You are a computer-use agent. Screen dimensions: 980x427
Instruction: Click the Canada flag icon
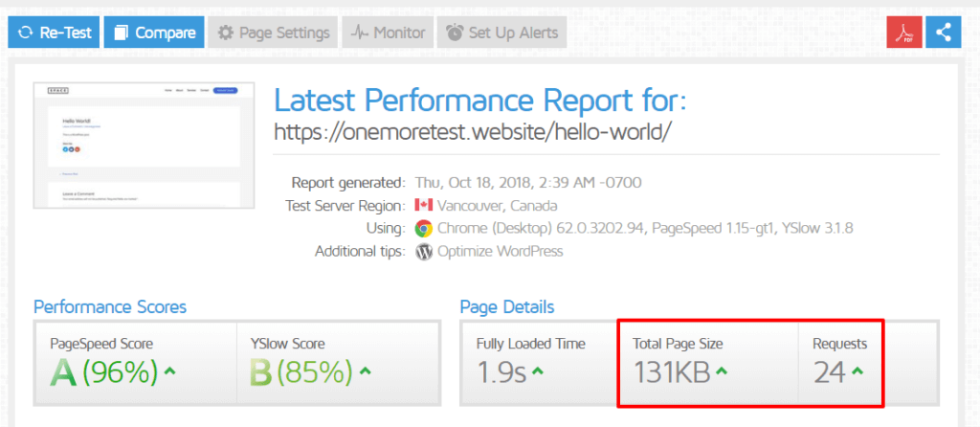click(x=424, y=206)
